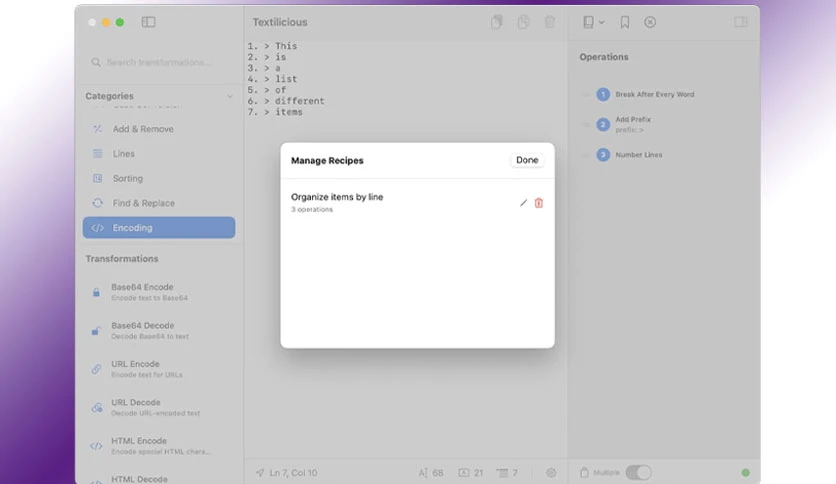Toggle the Multiple switch
Viewport: 836px width, 484px height.
pyautogui.click(x=638, y=472)
